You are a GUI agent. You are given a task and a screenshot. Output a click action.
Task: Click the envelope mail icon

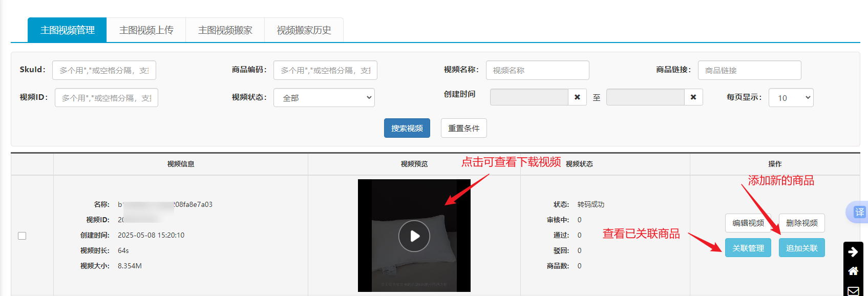pyautogui.click(x=853, y=290)
